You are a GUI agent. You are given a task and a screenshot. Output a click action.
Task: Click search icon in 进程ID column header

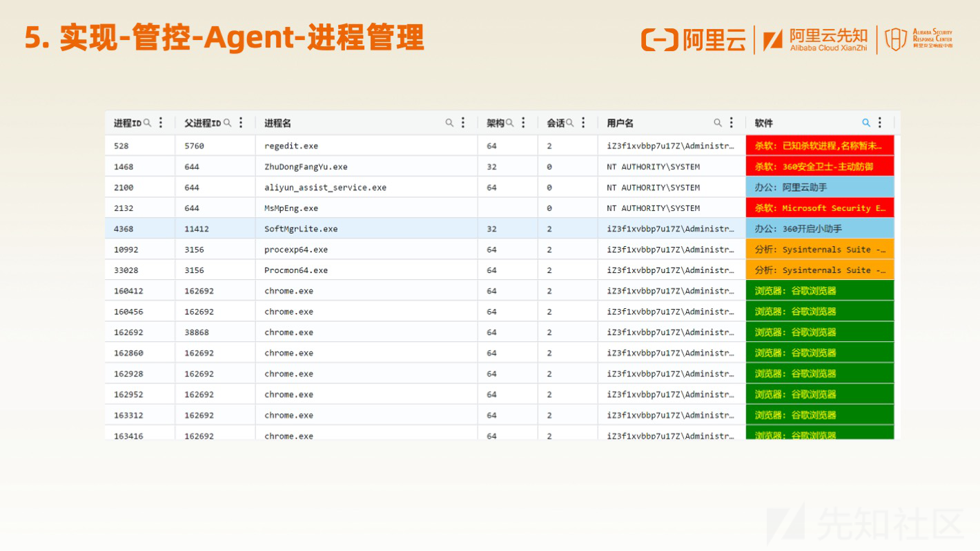[147, 123]
